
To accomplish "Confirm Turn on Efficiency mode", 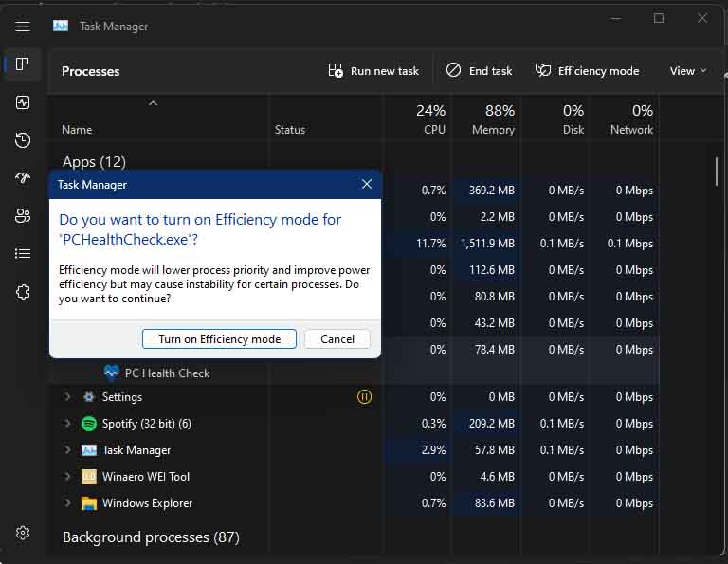I will (x=219, y=338).
